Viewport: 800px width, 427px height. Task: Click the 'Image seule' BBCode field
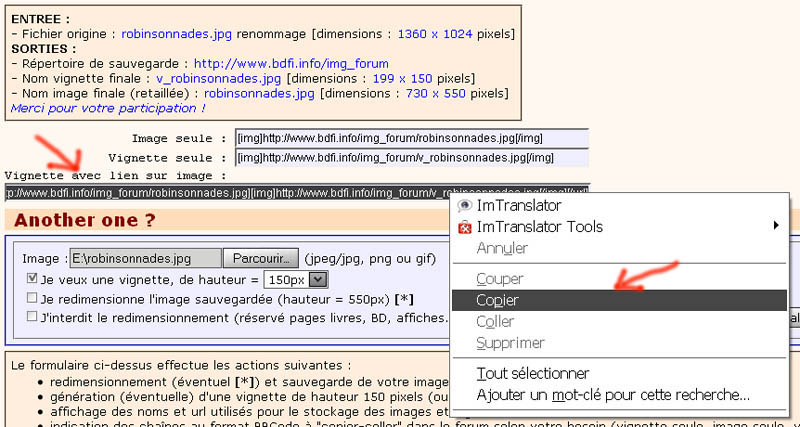click(x=412, y=138)
